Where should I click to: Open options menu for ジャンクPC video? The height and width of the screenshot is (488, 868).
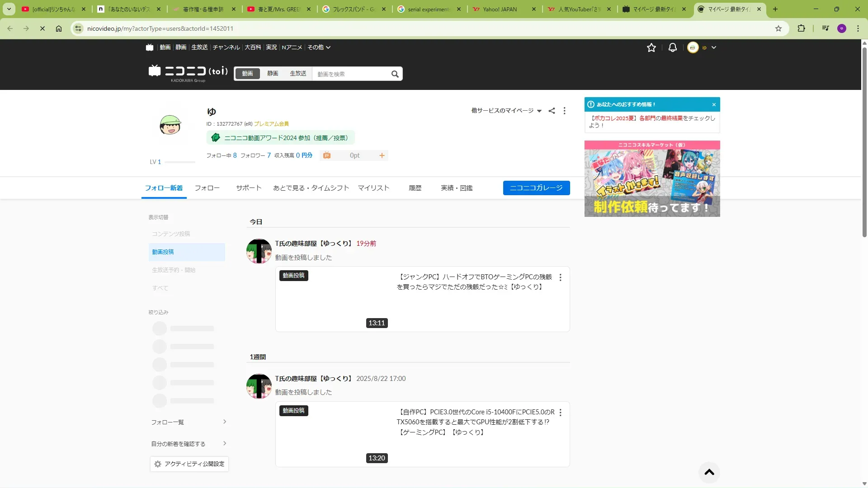560,277
